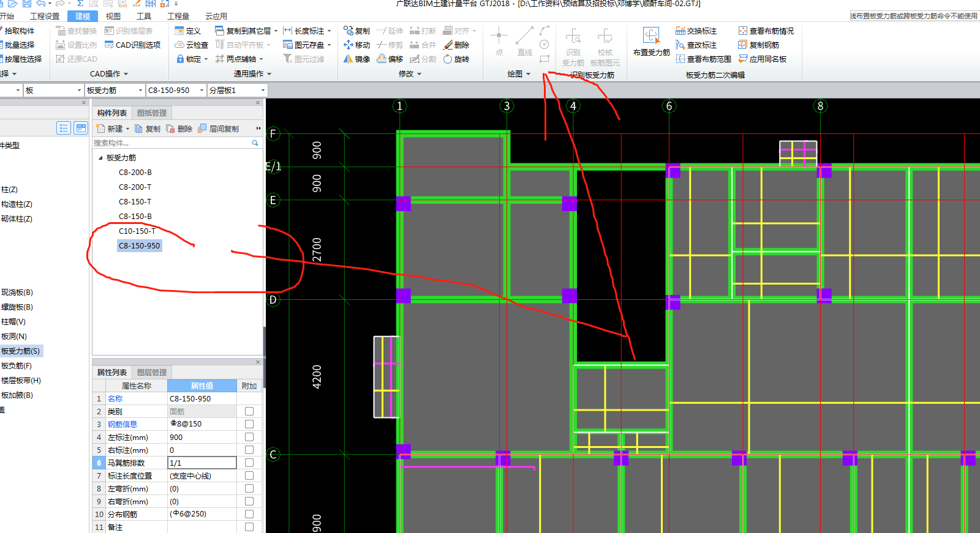Click the 删除 (Delete) tool in 修改 group
Viewport: 980px width, 533px height.
[x=456, y=45]
